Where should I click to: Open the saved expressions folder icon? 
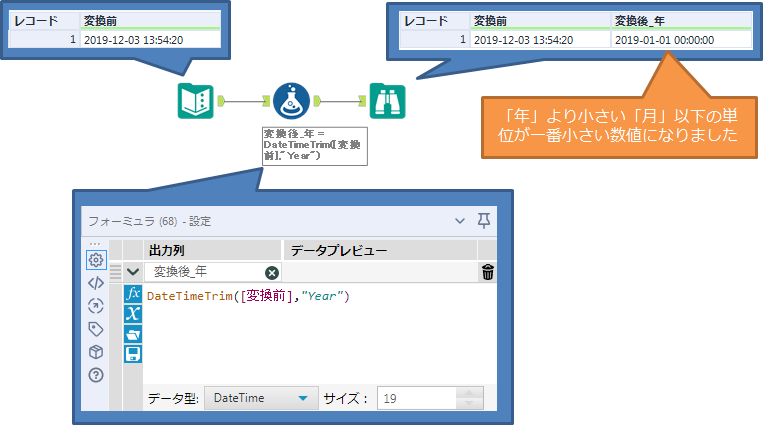(x=133, y=334)
